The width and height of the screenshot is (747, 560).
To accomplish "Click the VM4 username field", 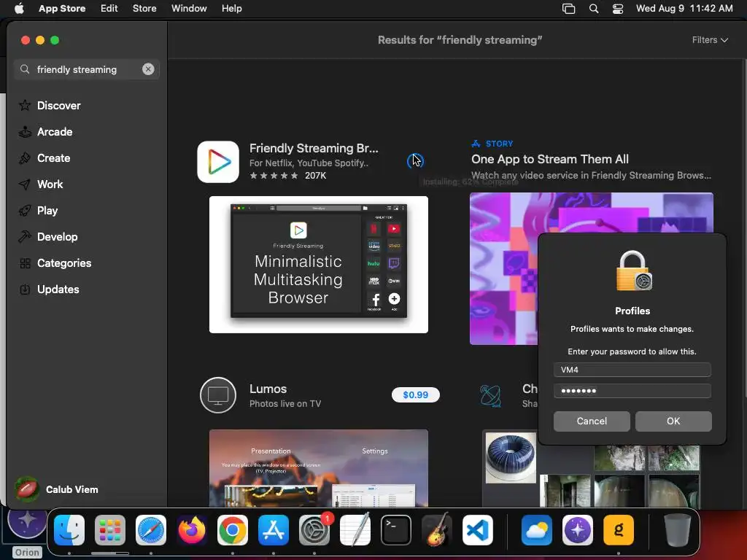I will point(632,370).
